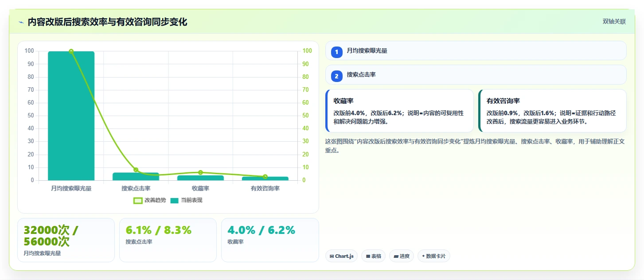
Task: Click the 进度 tag
Action: pos(402,256)
